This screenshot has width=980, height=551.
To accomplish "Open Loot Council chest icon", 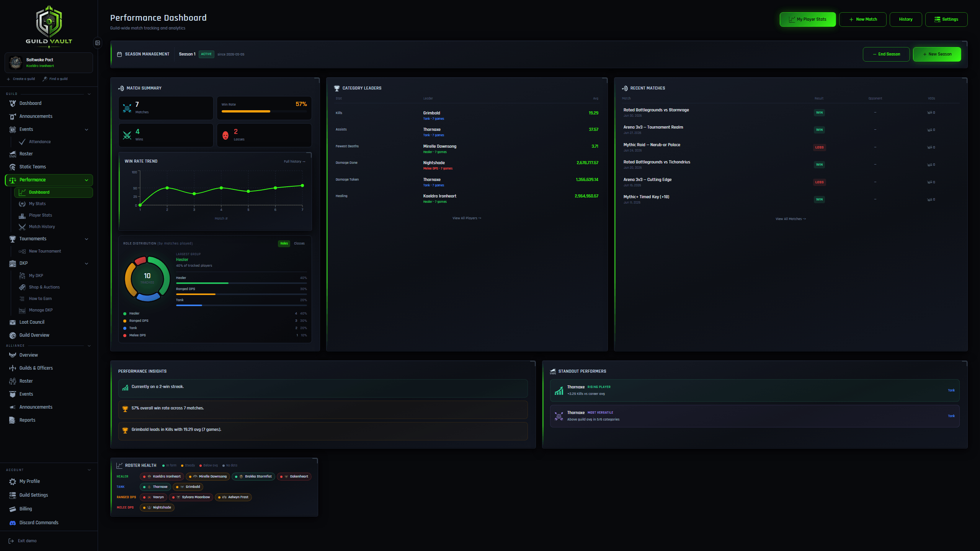I will click(13, 322).
